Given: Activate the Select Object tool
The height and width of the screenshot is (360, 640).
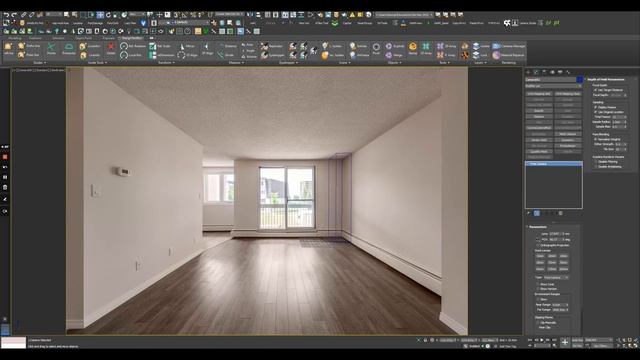Looking at the screenshot, I should [66, 15].
